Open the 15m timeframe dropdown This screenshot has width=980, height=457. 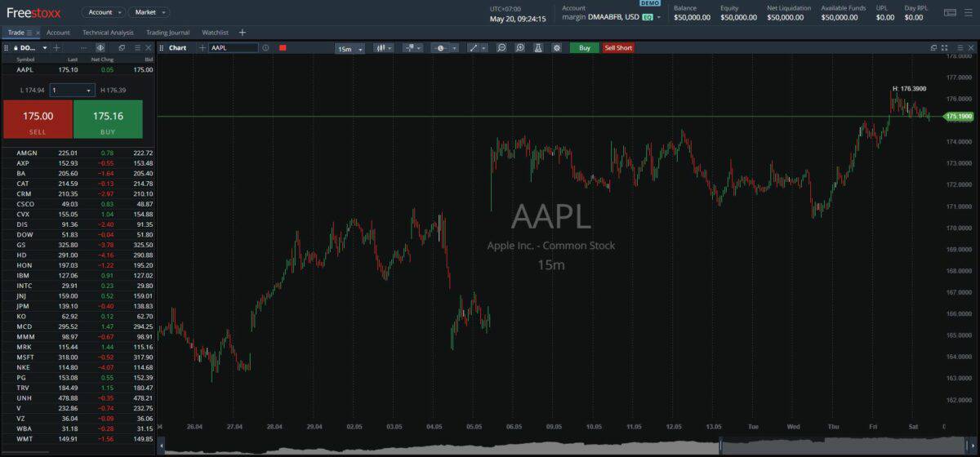click(x=350, y=49)
